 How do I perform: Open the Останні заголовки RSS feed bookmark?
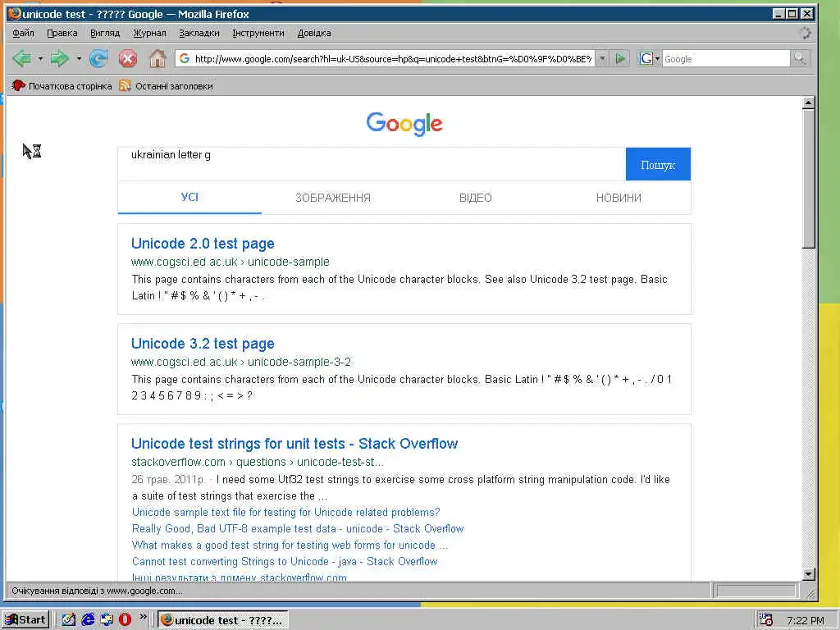(166, 85)
